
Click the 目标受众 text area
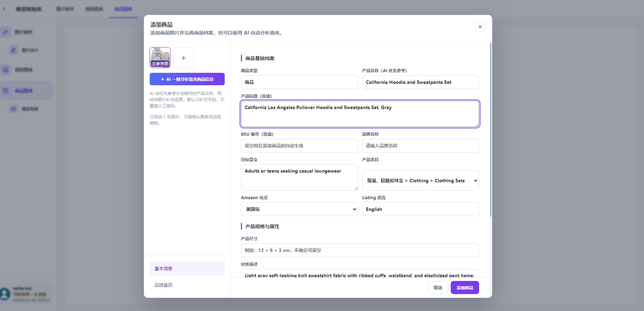[x=299, y=177]
